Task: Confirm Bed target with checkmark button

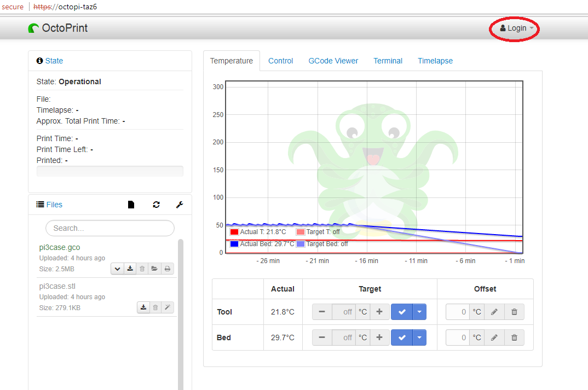Action: point(402,337)
